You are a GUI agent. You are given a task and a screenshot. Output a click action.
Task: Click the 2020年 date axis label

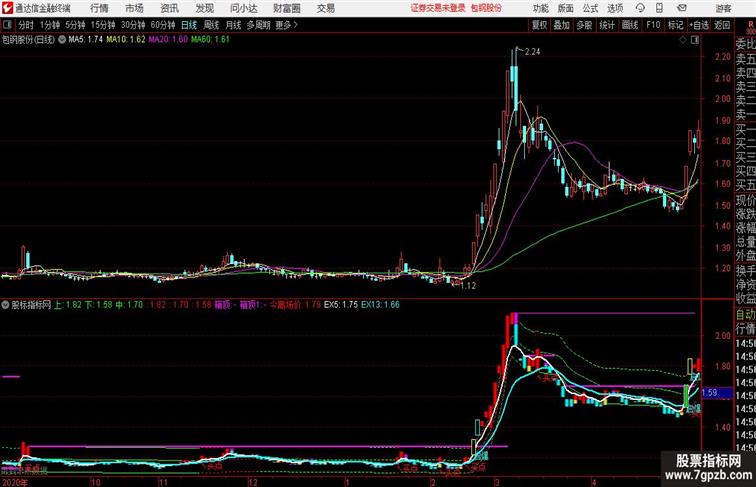[x=15, y=482]
